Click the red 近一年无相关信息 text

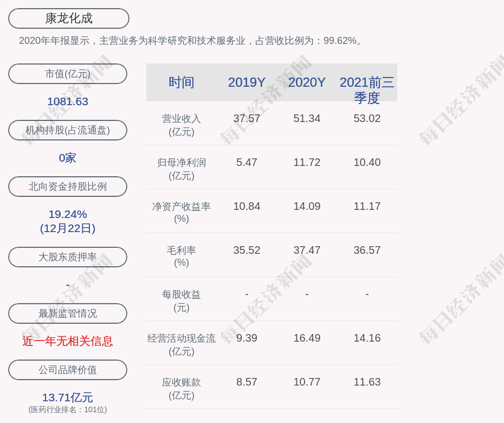(x=68, y=341)
